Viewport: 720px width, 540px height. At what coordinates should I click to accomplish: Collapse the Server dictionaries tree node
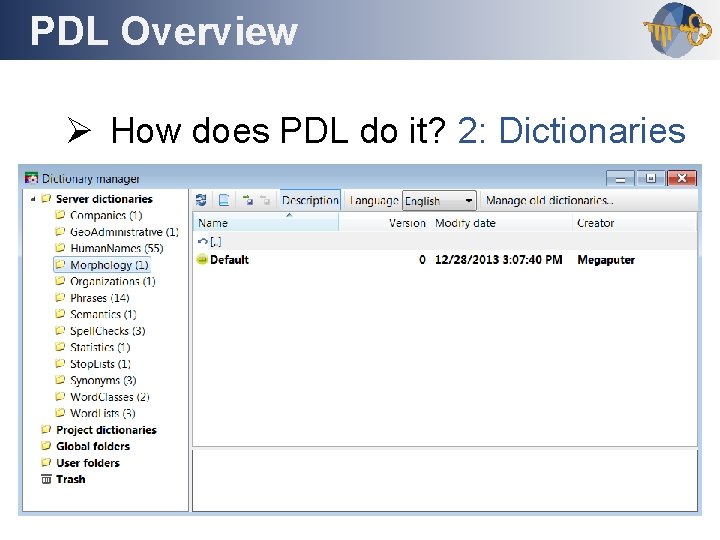click(x=33, y=199)
